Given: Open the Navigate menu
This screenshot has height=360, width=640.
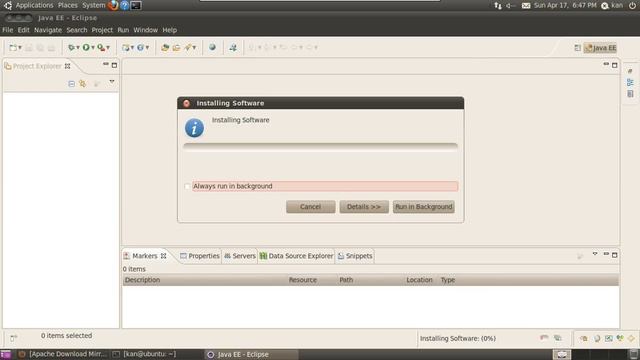Looking at the screenshot, I should click(x=48, y=30).
